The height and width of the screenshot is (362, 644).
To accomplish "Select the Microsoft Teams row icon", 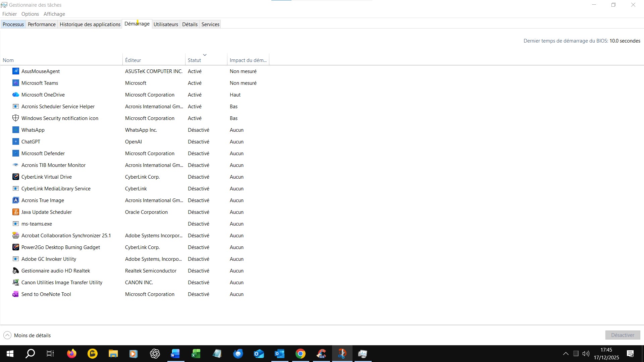I will [x=15, y=83].
